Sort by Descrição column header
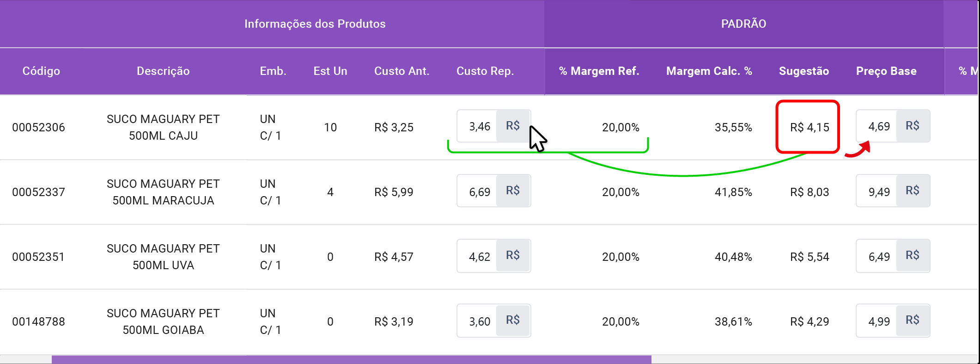Screen dimensions: 980x364 click(x=163, y=71)
